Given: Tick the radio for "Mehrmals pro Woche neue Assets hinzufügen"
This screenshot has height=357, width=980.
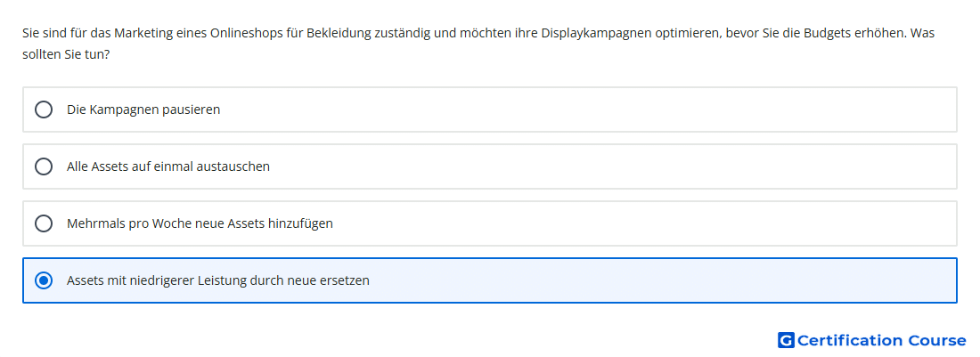Looking at the screenshot, I should pyautogui.click(x=44, y=223).
